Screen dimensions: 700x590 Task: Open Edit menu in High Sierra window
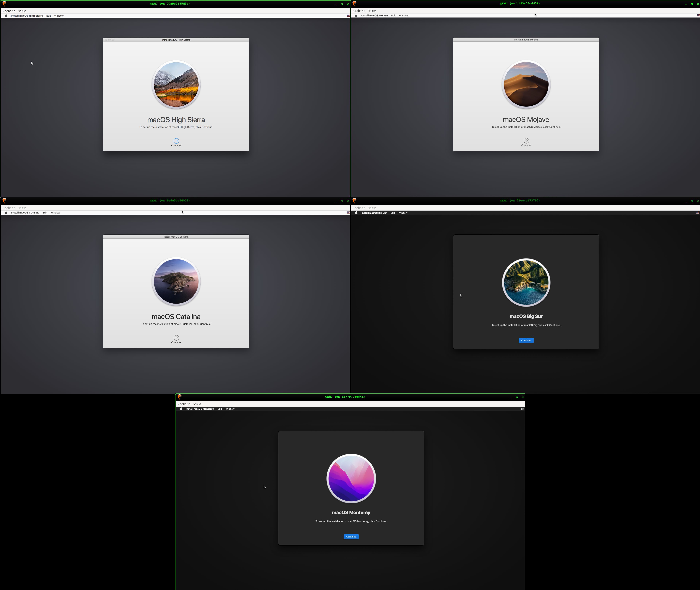(49, 16)
